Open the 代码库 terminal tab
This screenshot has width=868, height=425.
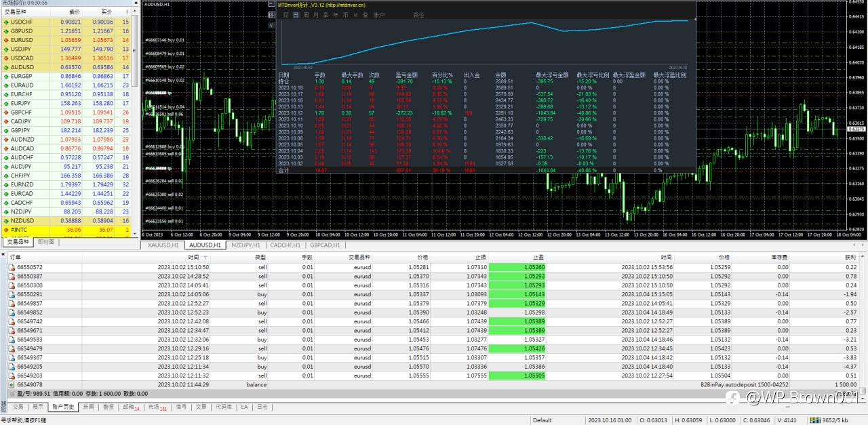tap(223, 407)
